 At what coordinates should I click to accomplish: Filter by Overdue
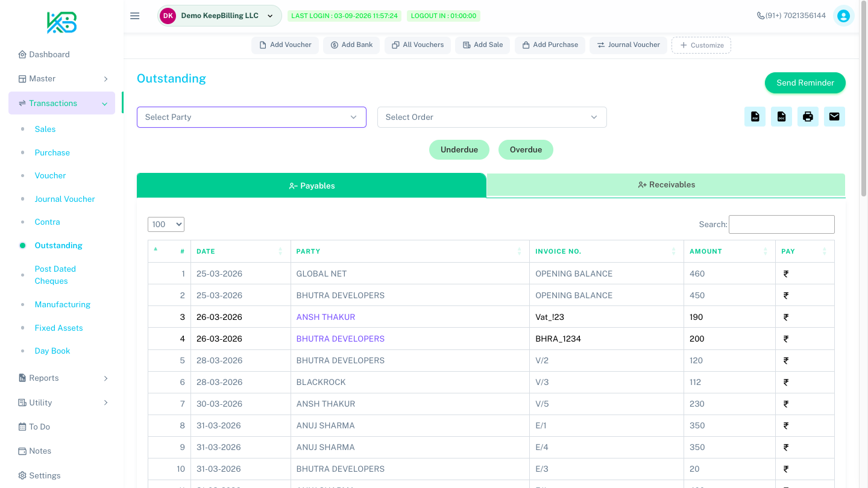526,149
